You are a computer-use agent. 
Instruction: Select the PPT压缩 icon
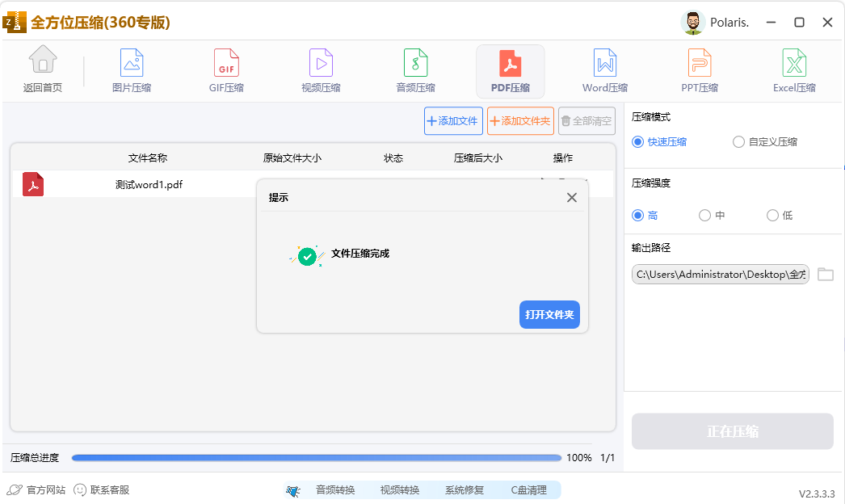(x=699, y=70)
